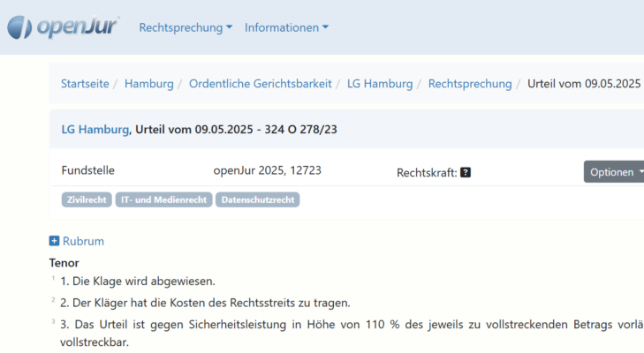Select the Zivilrecht tag
The width and height of the screenshot is (644, 353).
tap(87, 200)
